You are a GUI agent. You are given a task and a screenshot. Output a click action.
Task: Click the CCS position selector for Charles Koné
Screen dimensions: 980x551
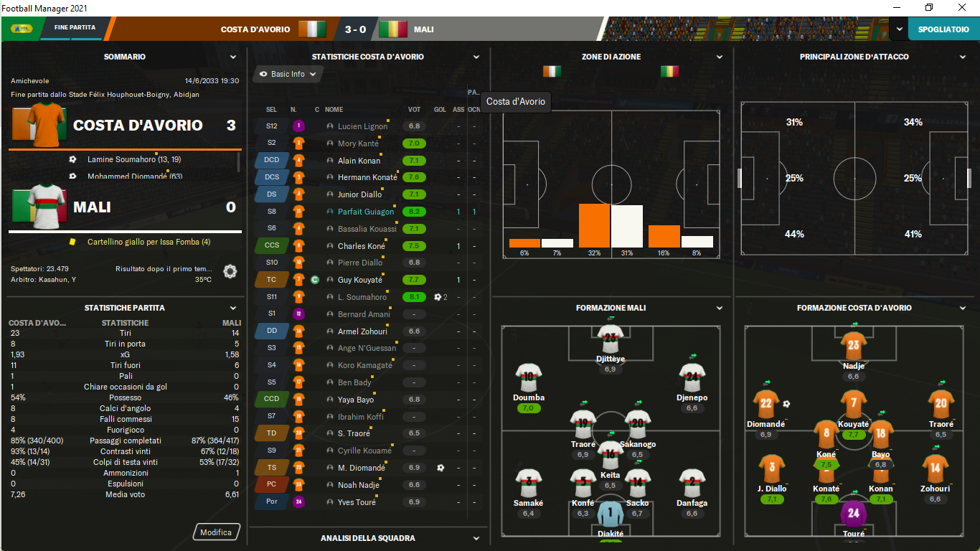[272, 246]
